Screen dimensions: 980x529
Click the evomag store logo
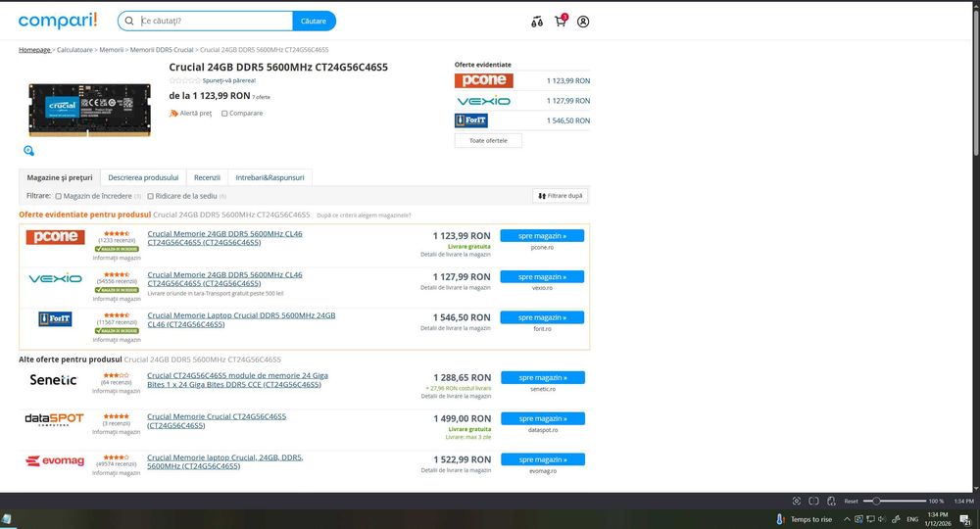click(54, 461)
